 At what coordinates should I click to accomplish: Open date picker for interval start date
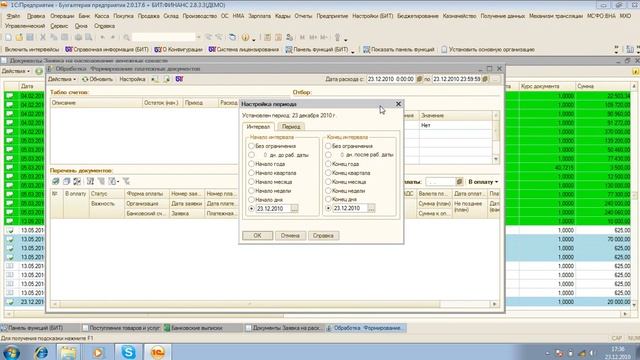pos(294,208)
